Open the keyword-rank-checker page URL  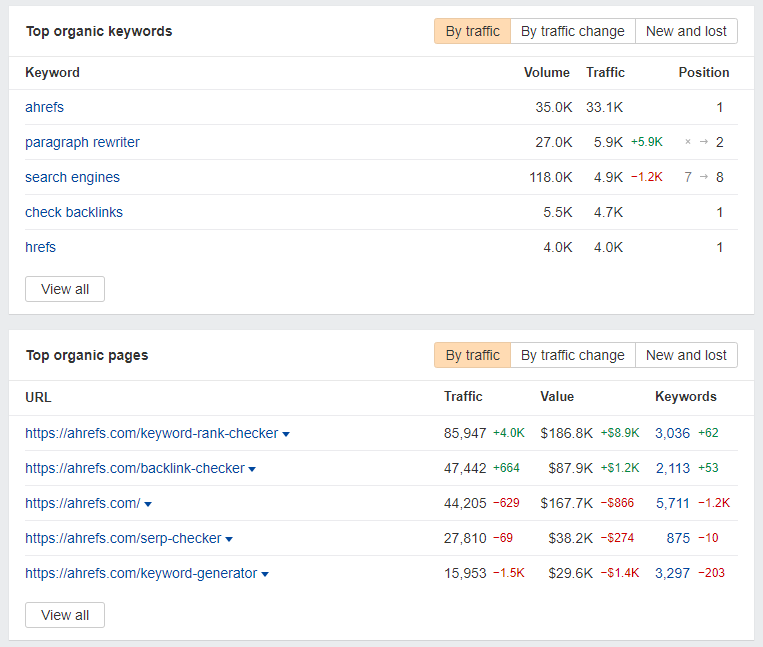151,433
